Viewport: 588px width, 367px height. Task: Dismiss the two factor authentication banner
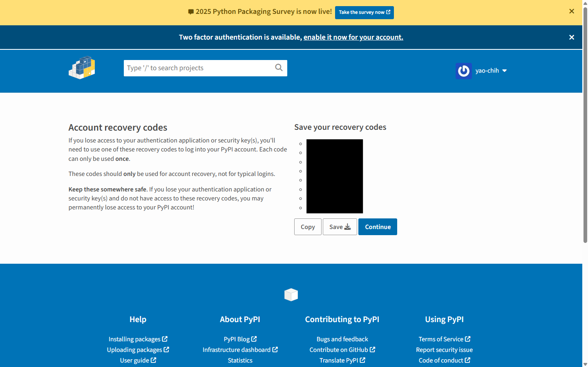[x=572, y=37]
